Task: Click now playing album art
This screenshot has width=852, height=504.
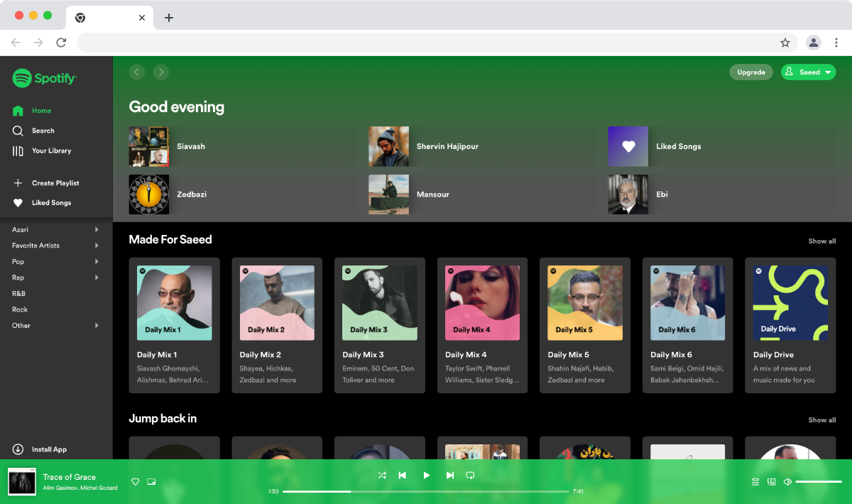Action: pyautogui.click(x=22, y=481)
